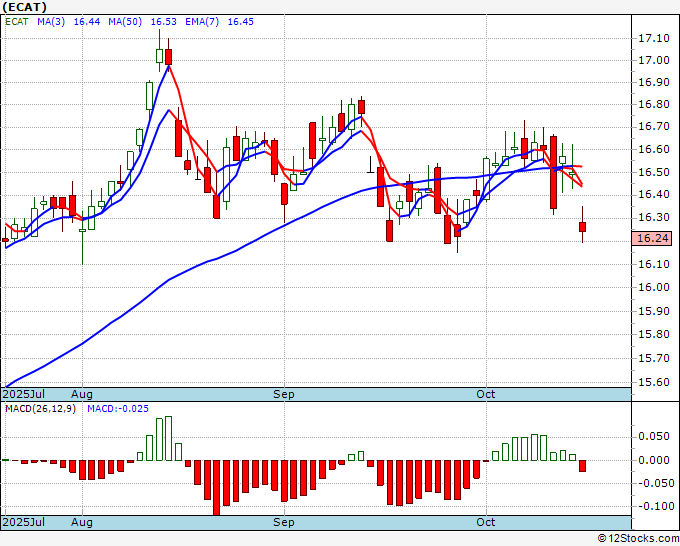Click Aug on the price chart axis
The image size is (680, 546).
click(82, 394)
